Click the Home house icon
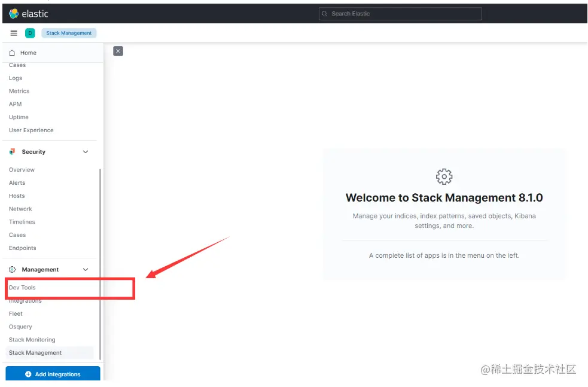Image resolution: width=588 pixels, height=387 pixels. coord(12,53)
